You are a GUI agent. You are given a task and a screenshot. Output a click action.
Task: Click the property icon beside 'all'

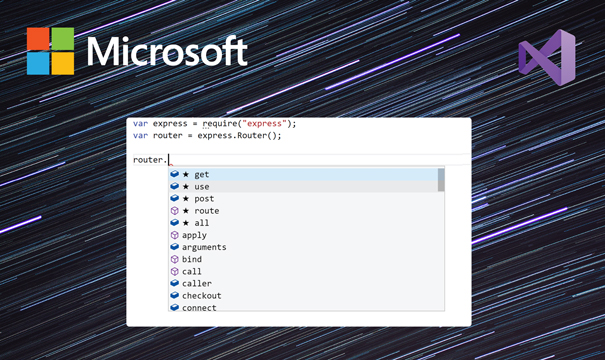(174, 223)
